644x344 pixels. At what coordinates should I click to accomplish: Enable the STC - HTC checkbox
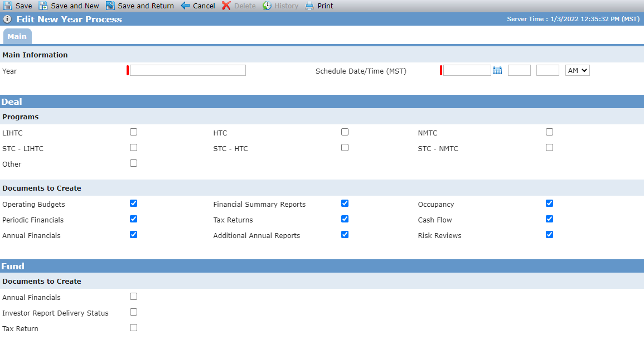tap(345, 147)
